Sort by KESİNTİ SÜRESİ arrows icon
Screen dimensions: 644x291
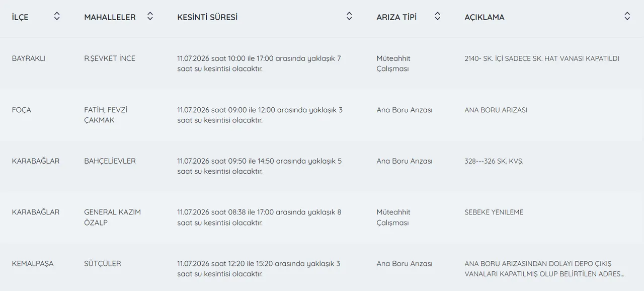pyautogui.click(x=349, y=16)
